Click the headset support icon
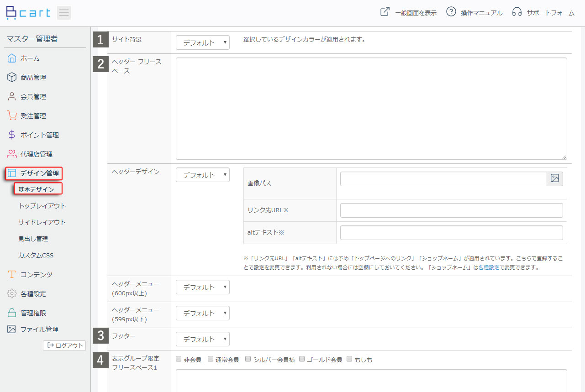 coord(517,12)
